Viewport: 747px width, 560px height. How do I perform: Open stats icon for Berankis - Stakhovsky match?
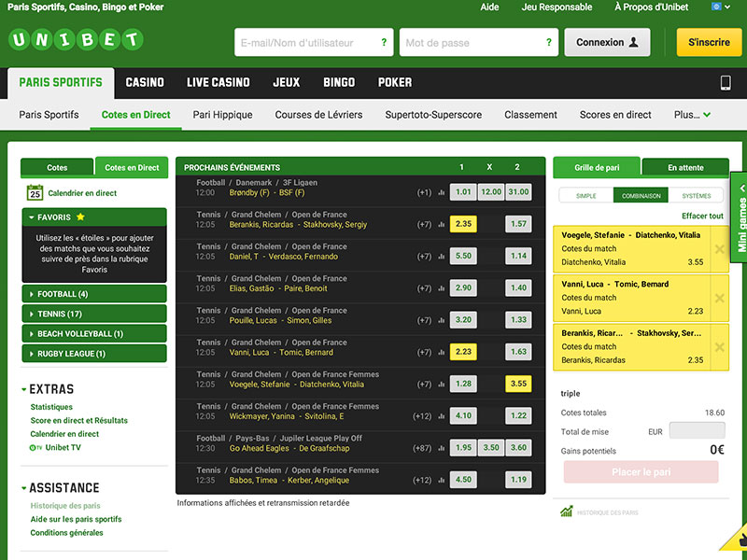coord(441,224)
